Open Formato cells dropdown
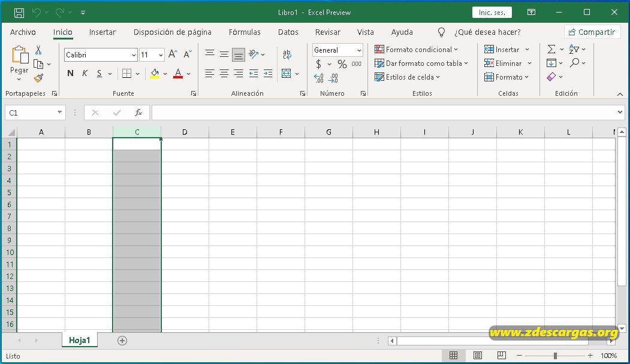Image resolution: width=630 pixels, height=364 pixels. [x=526, y=77]
